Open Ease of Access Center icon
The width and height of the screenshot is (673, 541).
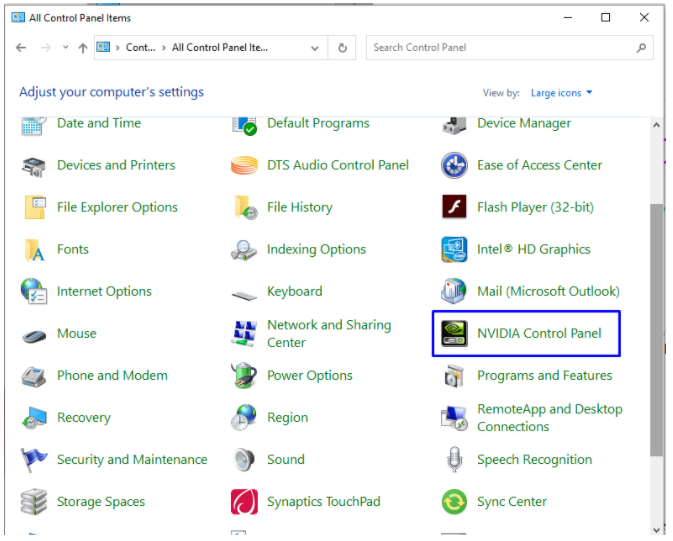pyautogui.click(x=454, y=165)
